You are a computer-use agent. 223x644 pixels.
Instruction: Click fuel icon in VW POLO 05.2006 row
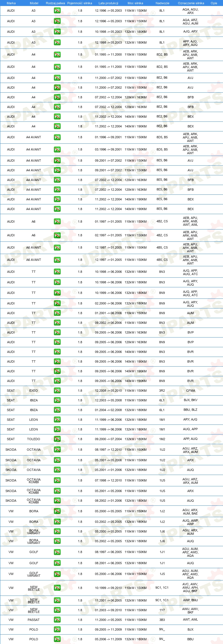coord(57,639)
